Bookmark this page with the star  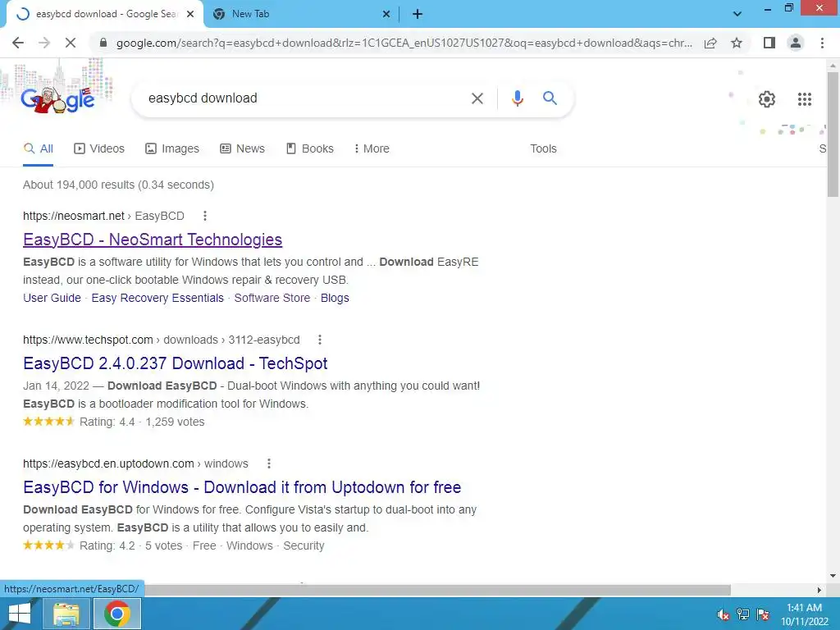tap(737, 43)
